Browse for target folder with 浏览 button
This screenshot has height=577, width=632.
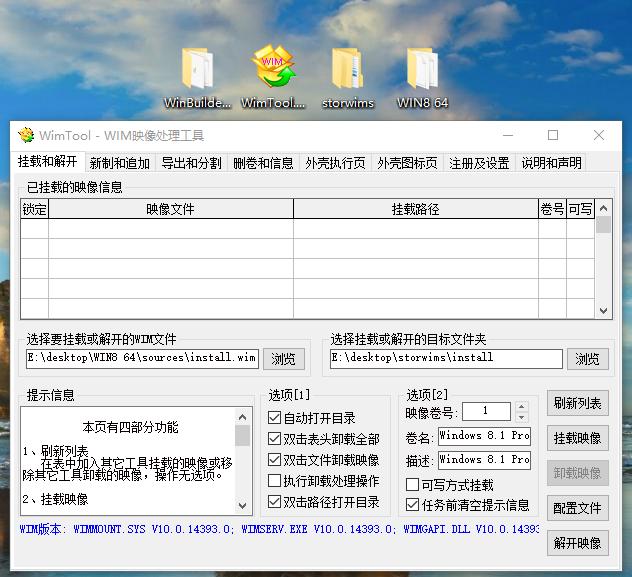coord(588,359)
